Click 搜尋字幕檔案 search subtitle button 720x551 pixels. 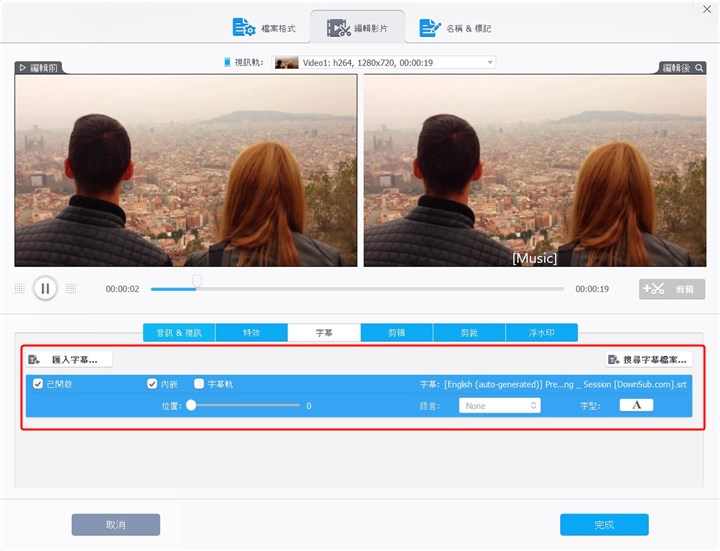pyautogui.click(x=649, y=360)
